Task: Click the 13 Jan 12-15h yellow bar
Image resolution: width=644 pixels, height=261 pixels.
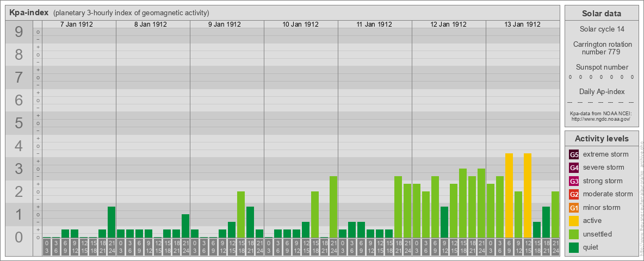Action: [x=528, y=195]
